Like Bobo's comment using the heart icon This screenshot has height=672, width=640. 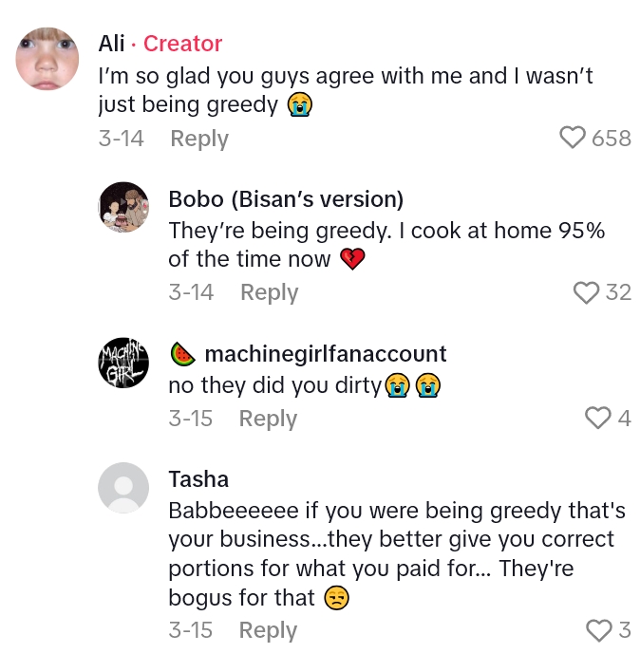pos(587,292)
